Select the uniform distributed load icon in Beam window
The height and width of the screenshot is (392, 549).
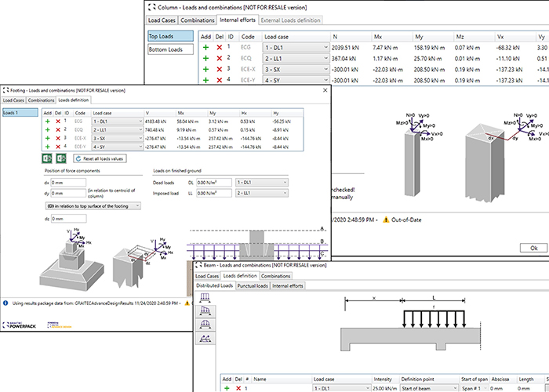(205, 298)
